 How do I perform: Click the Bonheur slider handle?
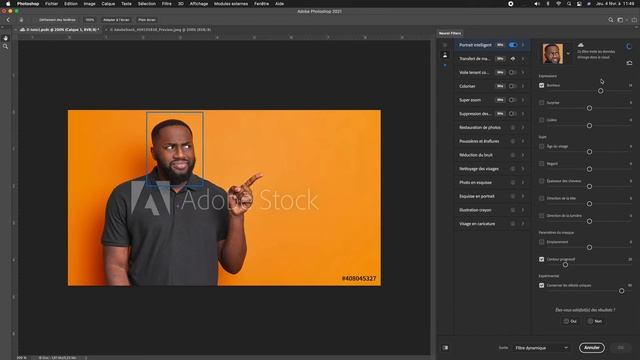[x=601, y=91]
